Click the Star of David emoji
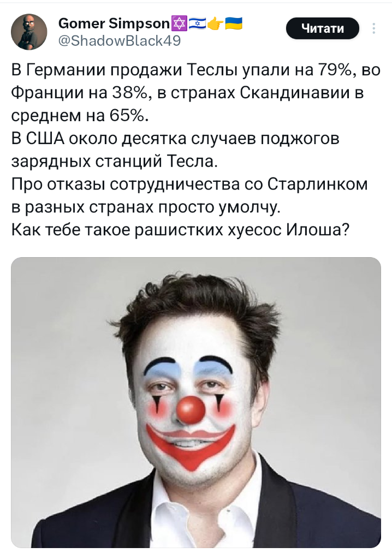 coord(180,23)
